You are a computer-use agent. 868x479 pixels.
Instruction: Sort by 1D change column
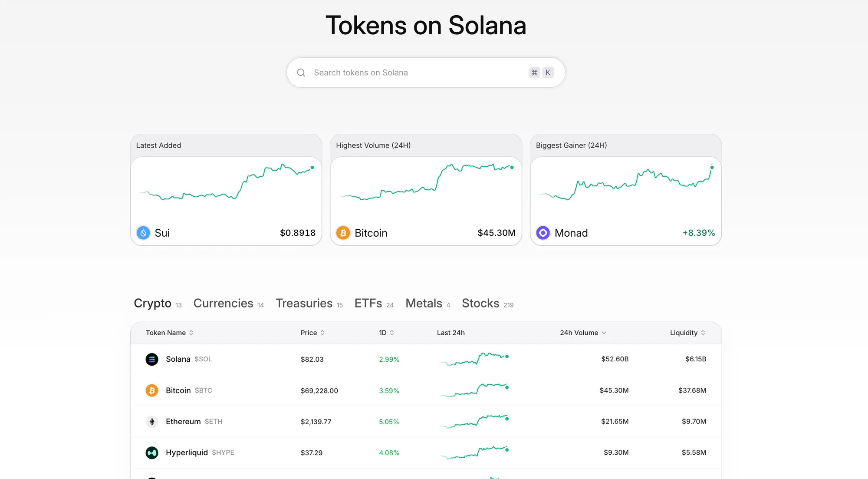tap(386, 333)
